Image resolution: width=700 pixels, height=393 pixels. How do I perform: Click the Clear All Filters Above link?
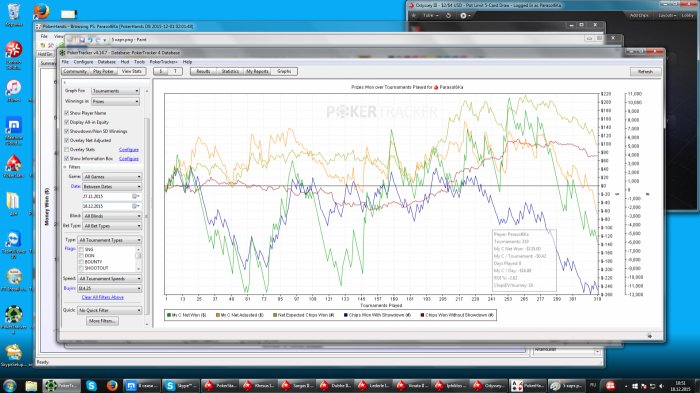tap(103, 297)
